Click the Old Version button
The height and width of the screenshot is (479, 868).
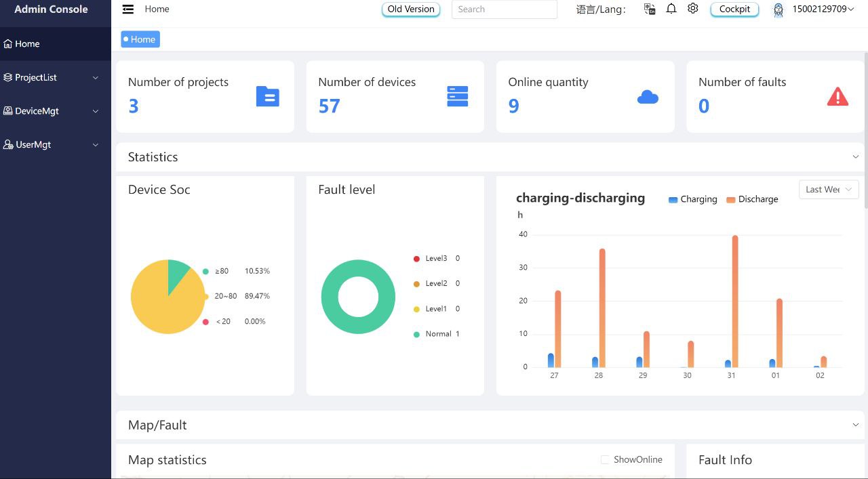(x=411, y=9)
